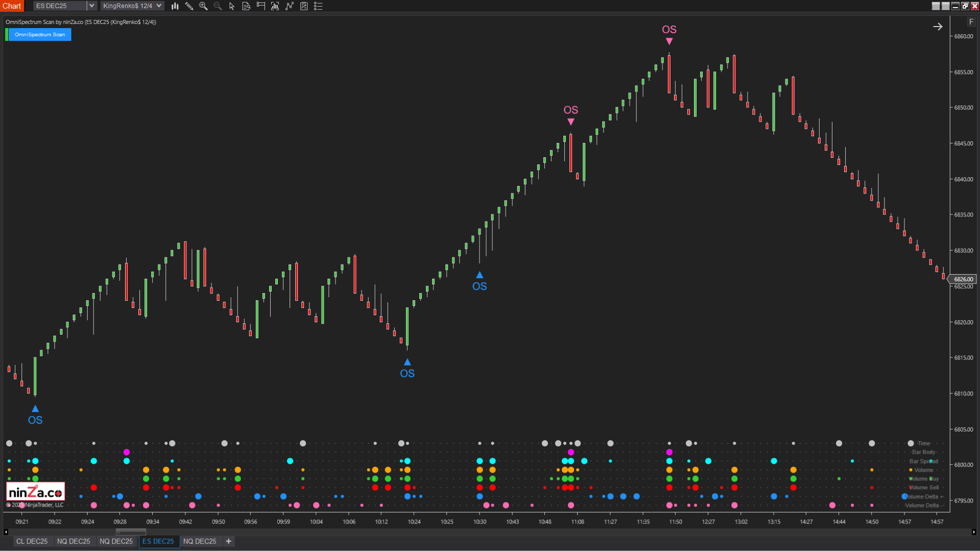Open the chart trader icon
The height and width of the screenshot is (551, 980).
(260, 6)
